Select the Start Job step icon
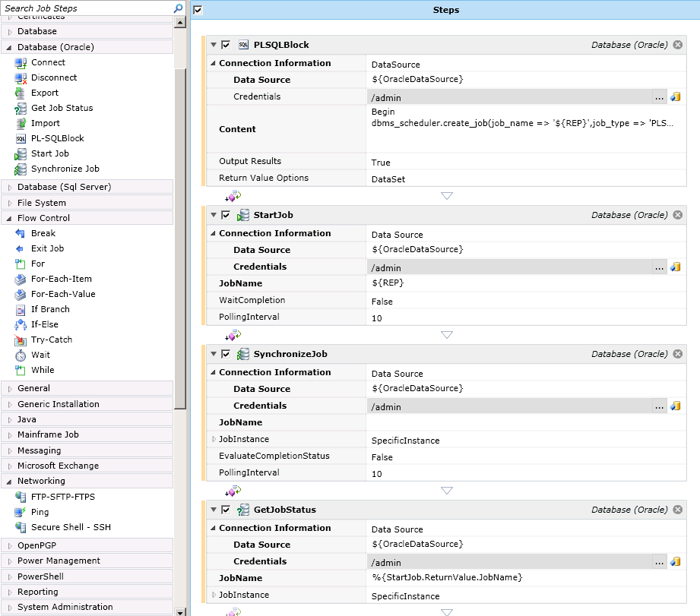 21,154
